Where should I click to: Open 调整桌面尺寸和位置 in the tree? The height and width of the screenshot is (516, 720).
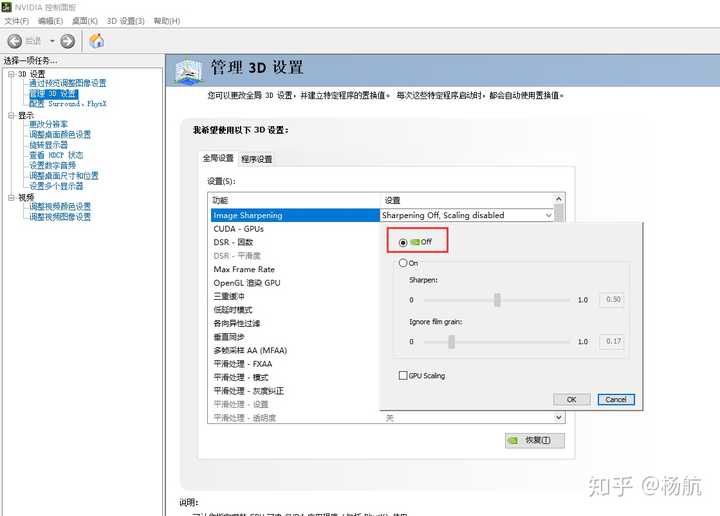click(x=64, y=176)
